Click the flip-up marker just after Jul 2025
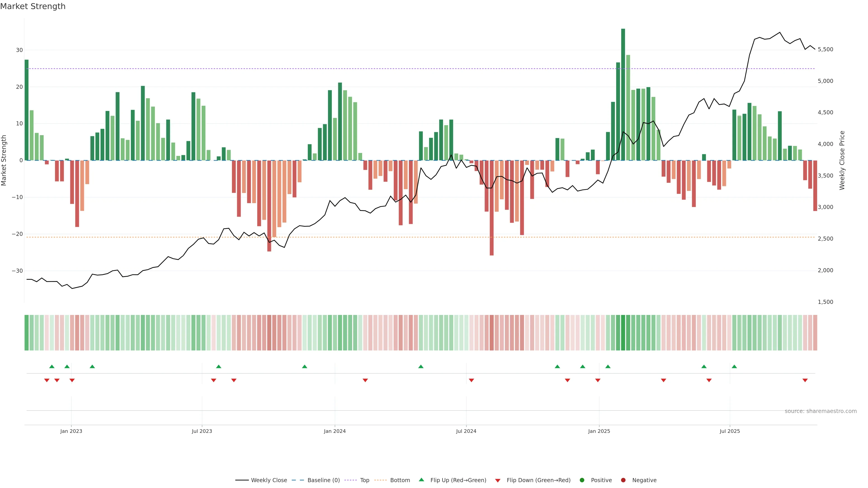 [734, 366]
